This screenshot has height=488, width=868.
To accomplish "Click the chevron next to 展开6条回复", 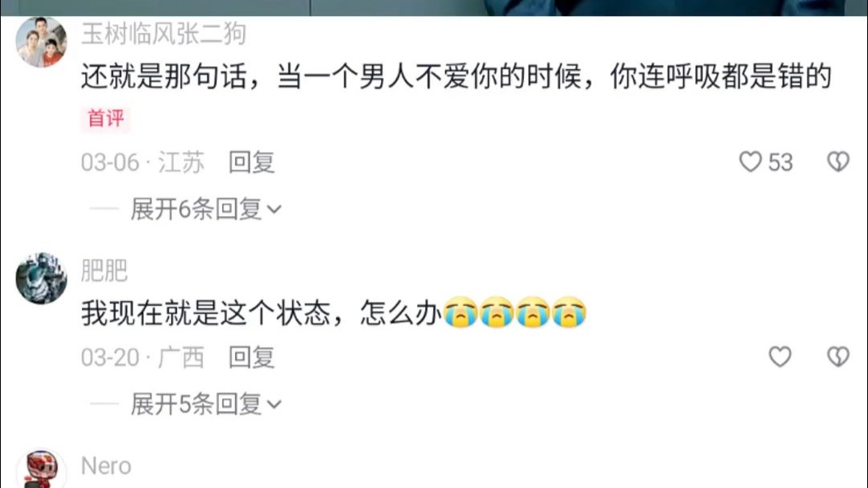I will pos(274,210).
